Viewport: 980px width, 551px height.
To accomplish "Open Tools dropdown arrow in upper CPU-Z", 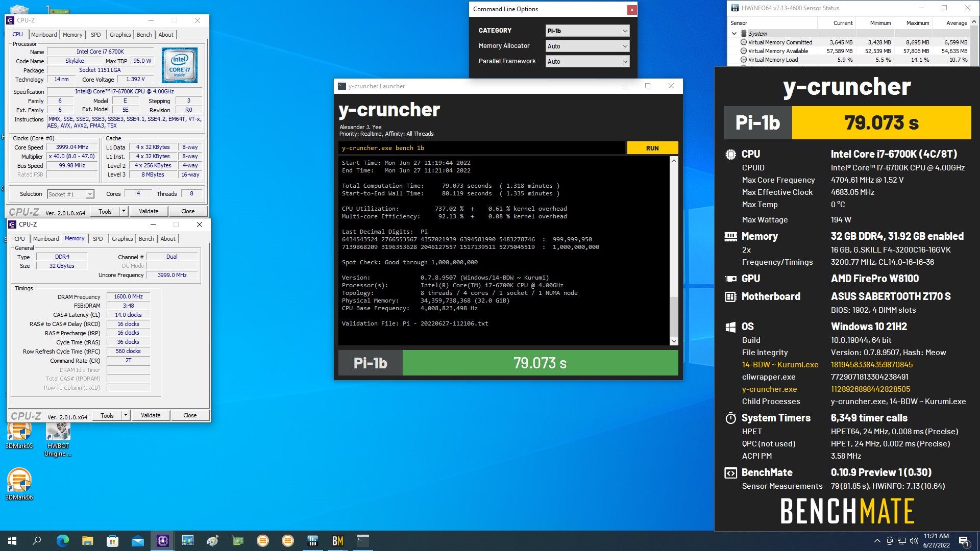I will 124,211.
